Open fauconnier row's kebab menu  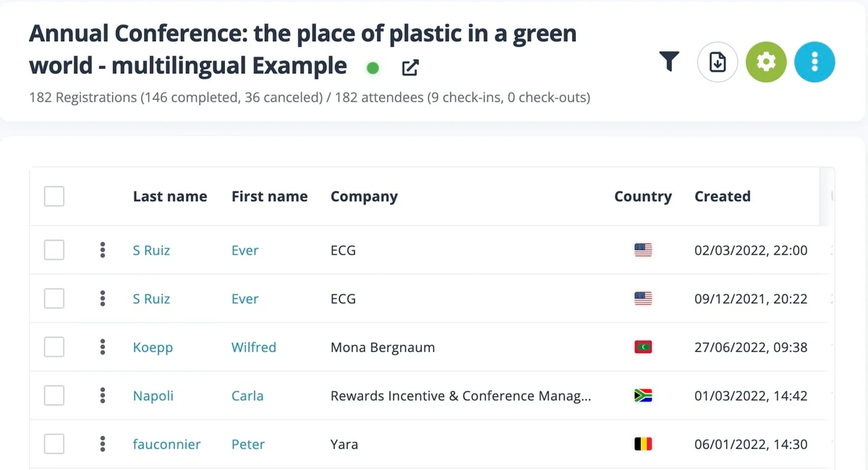tap(103, 444)
